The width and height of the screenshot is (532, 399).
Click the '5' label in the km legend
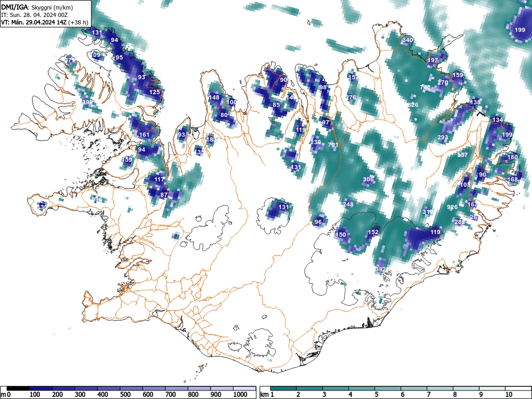coord(377,395)
